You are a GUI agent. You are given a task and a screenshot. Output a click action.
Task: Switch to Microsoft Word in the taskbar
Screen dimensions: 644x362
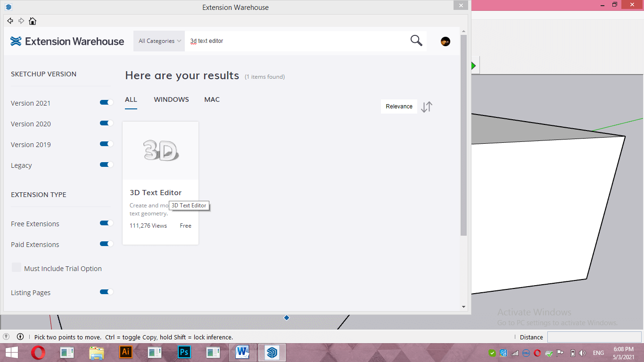pyautogui.click(x=243, y=352)
